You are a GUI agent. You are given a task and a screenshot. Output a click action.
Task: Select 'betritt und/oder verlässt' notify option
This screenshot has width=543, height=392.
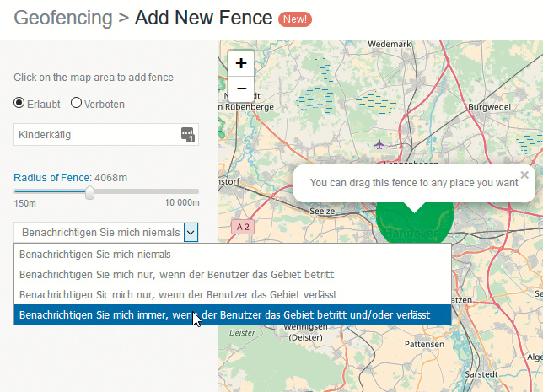tap(224, 314)
